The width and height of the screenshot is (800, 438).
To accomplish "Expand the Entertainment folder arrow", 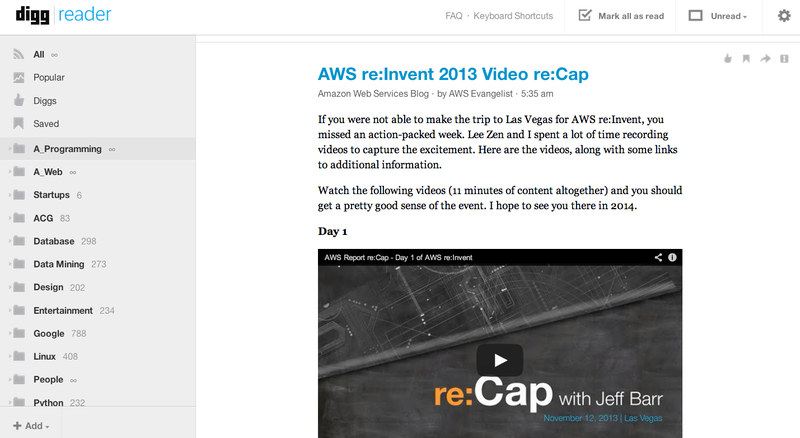I will click(x=10, y=310).
